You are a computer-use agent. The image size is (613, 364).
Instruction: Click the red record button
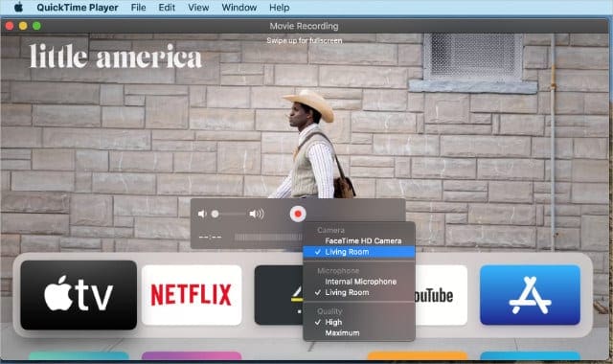[298, 214]
